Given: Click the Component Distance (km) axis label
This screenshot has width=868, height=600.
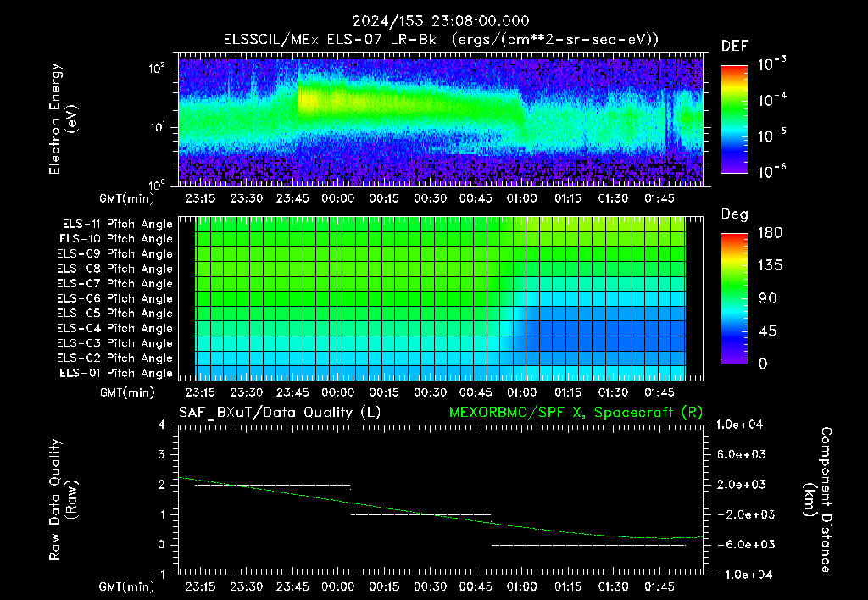Looking at the screenshot, I should click(x=818, y=500).
